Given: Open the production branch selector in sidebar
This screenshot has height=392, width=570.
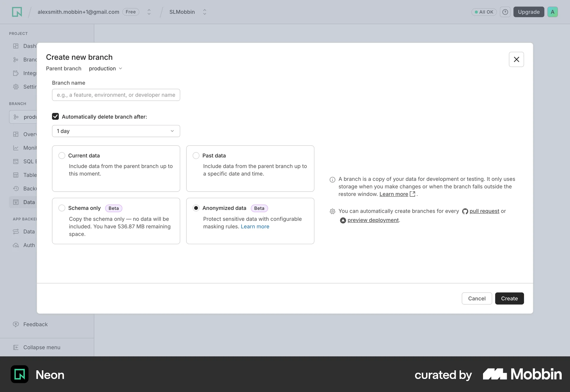Looking at the screenshot, I should point(23,117).
